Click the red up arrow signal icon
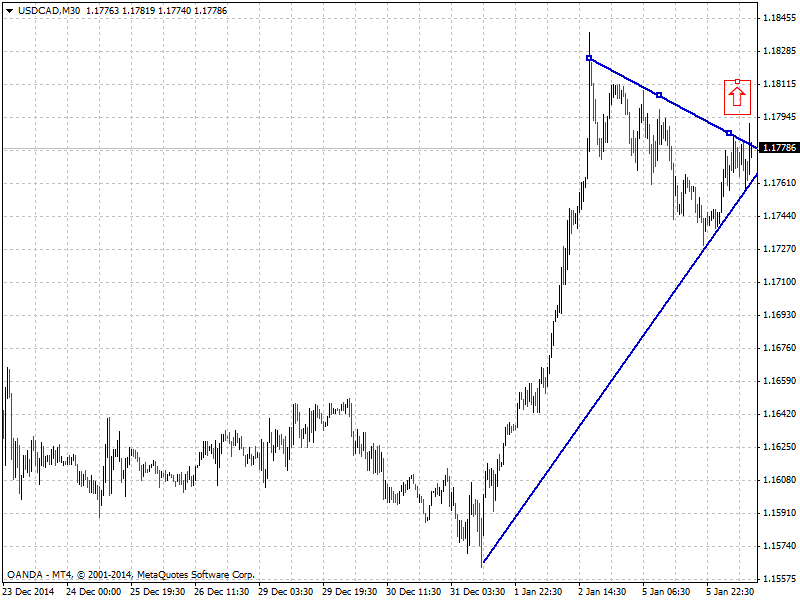 click(x=737, y=97)
